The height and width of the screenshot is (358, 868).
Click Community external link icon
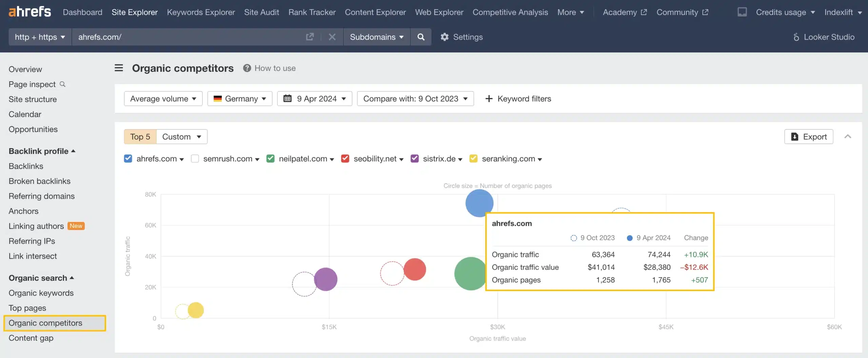pos(705,12)
